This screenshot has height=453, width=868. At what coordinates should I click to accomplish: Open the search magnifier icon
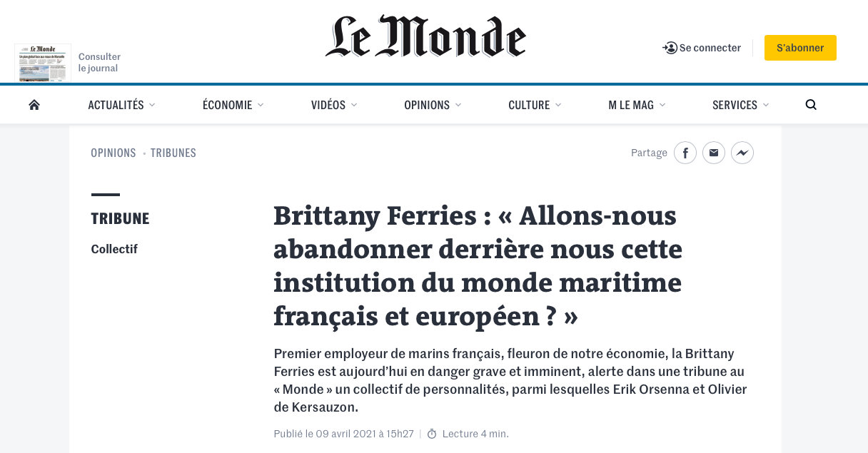[811, 105]
